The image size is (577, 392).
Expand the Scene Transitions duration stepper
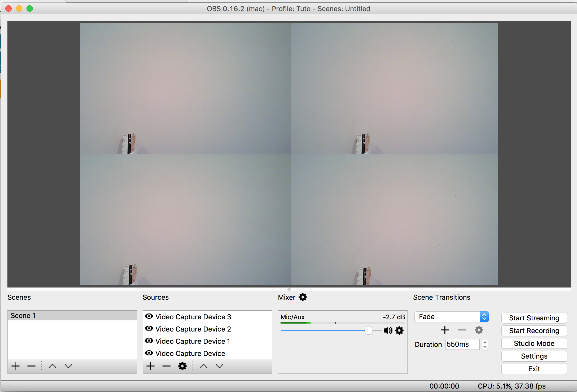pos(486,343)
